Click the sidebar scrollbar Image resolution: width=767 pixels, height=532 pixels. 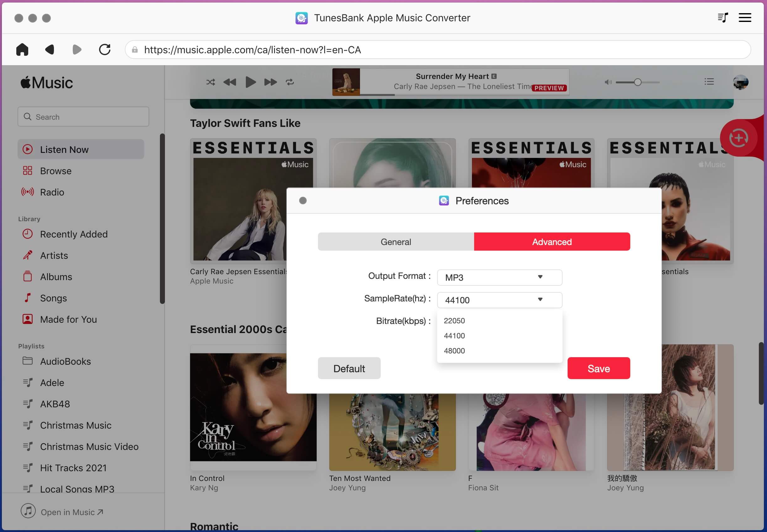coord(162,219)
